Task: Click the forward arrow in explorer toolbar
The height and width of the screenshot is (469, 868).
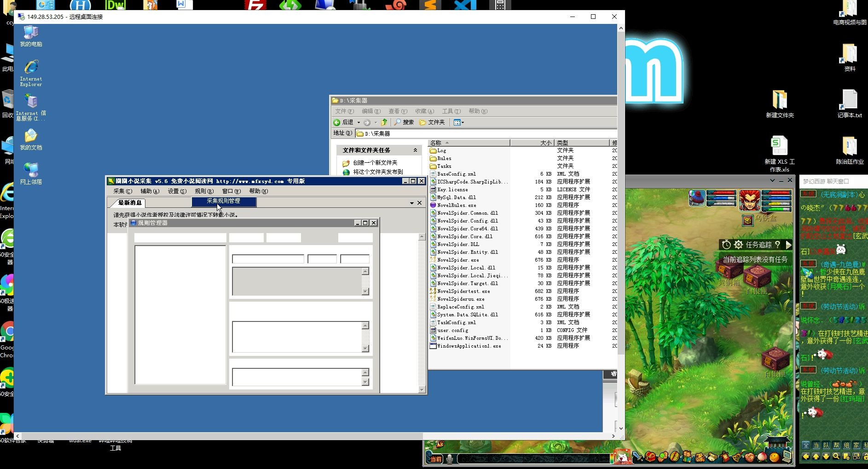Action: pyautogui.click(x=367, y=122)
